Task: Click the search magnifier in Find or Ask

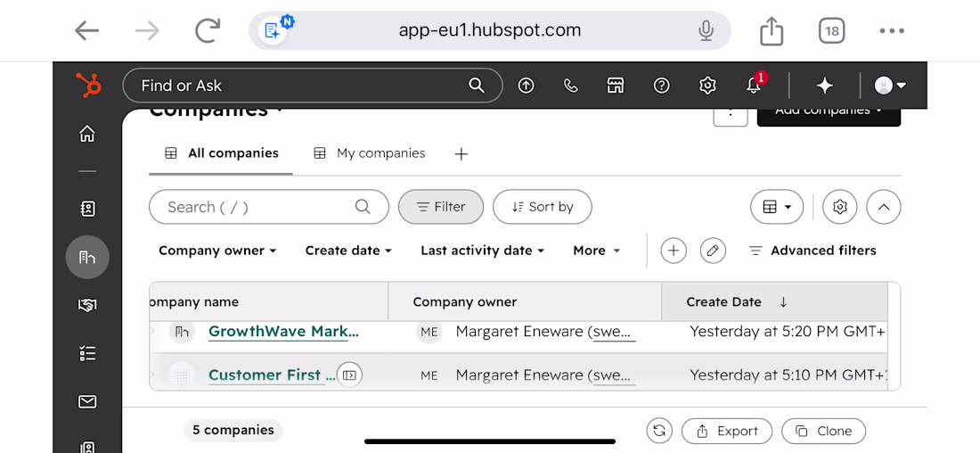Action: (x=477, y=85)
